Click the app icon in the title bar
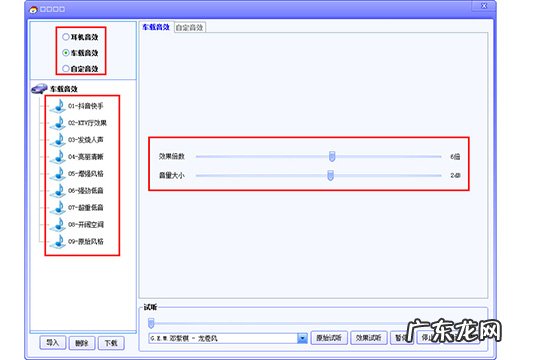 33,9
